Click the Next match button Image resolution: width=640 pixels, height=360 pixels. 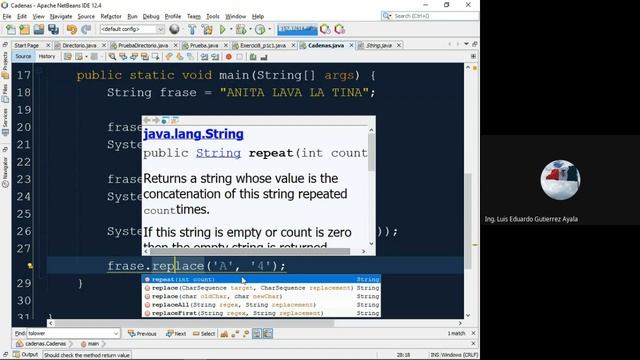[176, 333]
